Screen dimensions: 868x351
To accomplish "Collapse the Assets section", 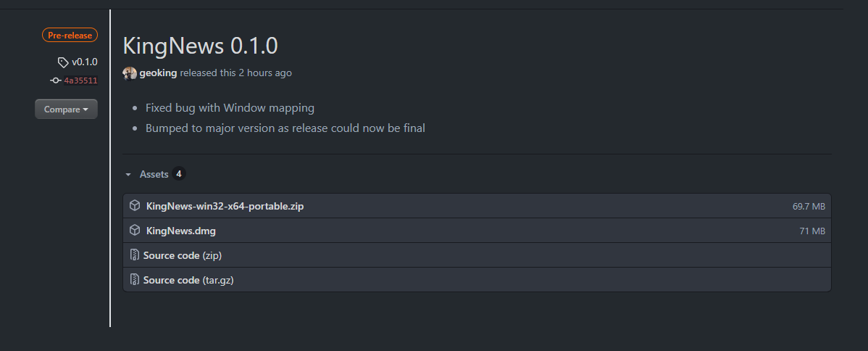I will [128, 175].
